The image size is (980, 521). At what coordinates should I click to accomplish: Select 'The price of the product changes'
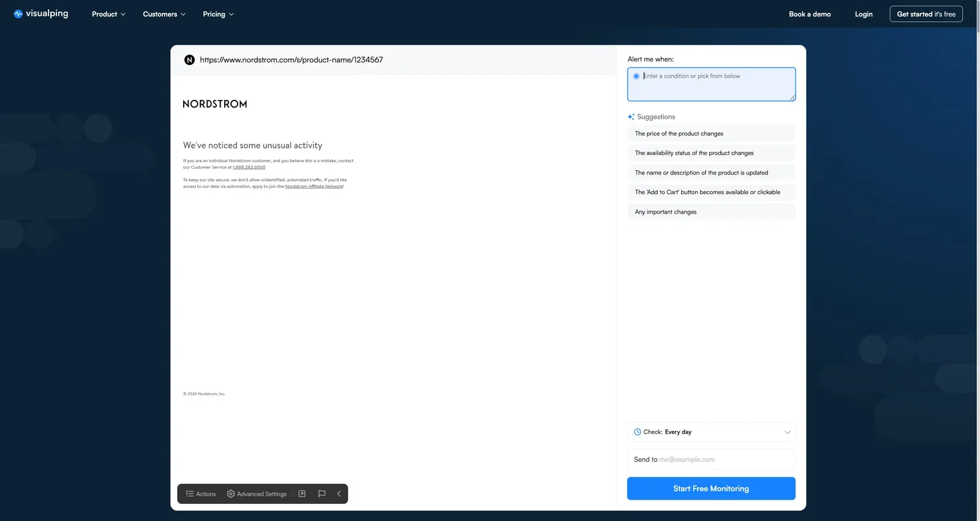coord(711,133)
